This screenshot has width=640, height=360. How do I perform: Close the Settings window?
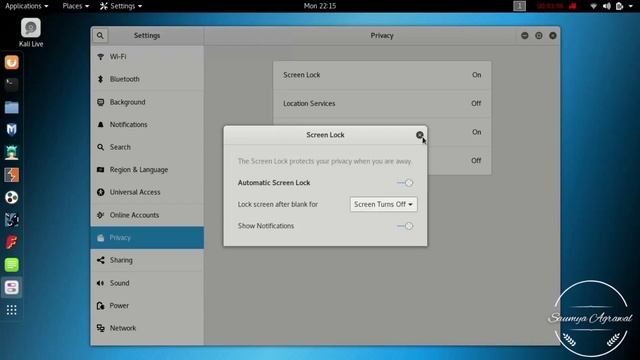pyautogui.click(x=553, y=36)
